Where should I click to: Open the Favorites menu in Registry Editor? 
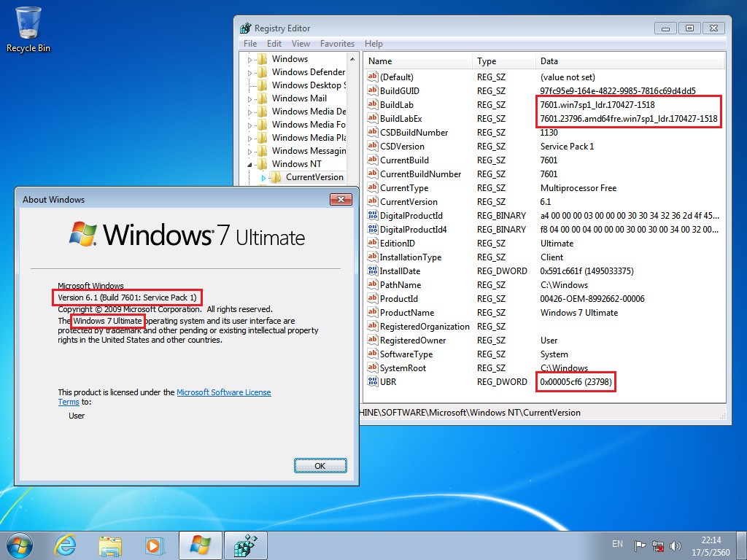tap(337, 43)
